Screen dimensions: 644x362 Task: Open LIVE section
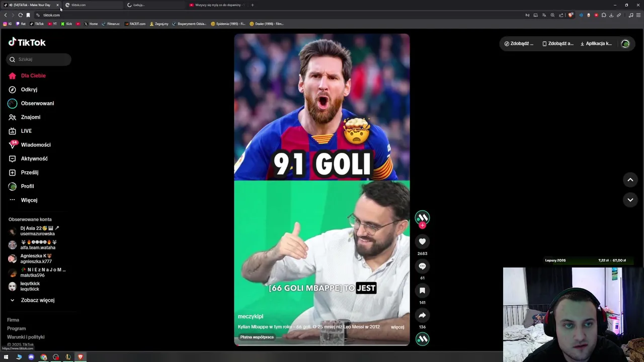tap(20, 131)
